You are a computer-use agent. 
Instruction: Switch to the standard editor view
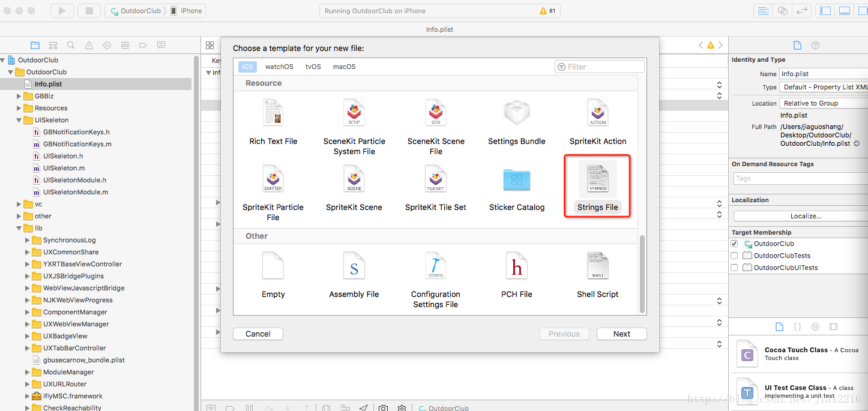coord(763,11)
